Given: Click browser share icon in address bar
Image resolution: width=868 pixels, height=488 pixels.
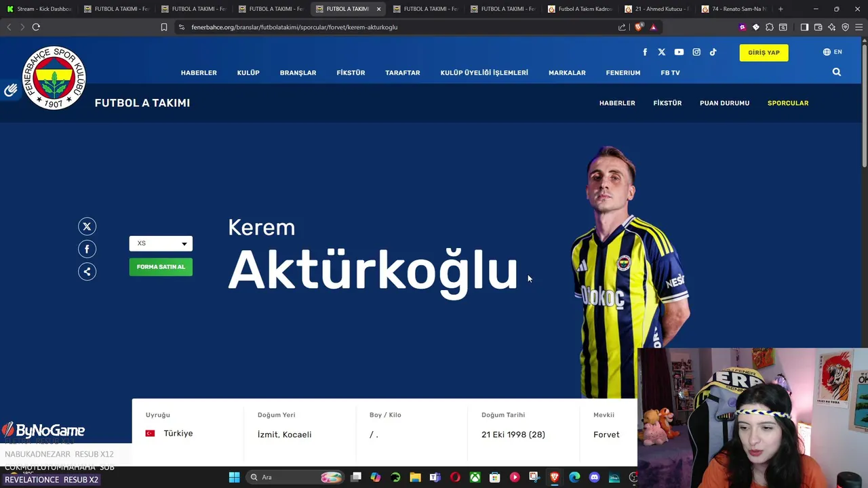Looking at the screenshot, I should (622, 27).
